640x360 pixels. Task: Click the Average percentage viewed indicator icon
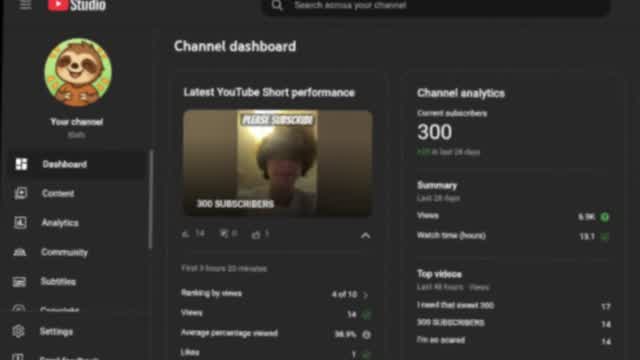click(x=367, y=334)
